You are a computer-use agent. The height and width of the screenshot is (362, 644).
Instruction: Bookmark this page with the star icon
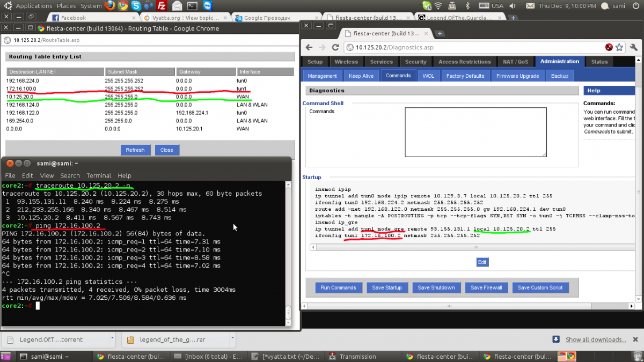619,48
